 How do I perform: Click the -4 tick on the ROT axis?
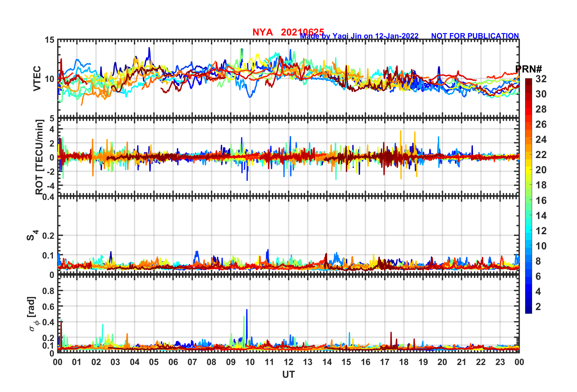pos(50,186)
